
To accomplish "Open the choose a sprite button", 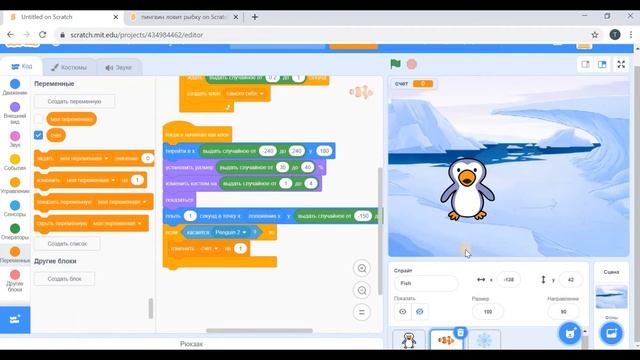I will [570, 333].
